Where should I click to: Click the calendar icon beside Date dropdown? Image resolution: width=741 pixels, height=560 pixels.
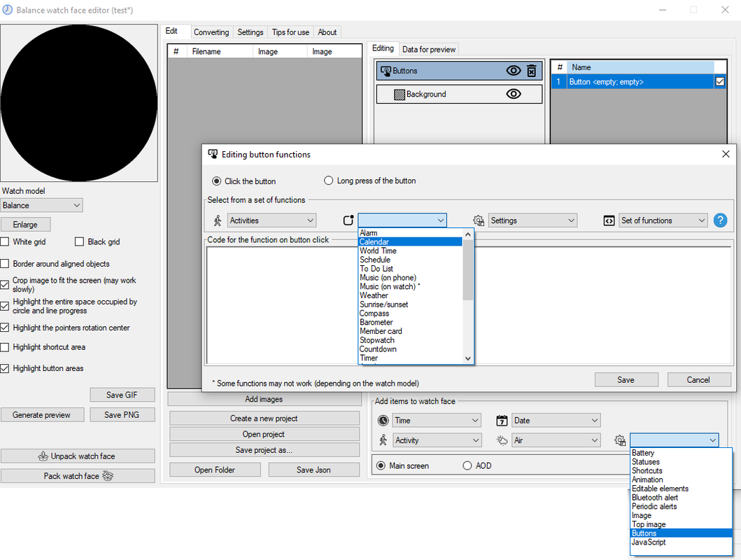[x=502, y=420]
